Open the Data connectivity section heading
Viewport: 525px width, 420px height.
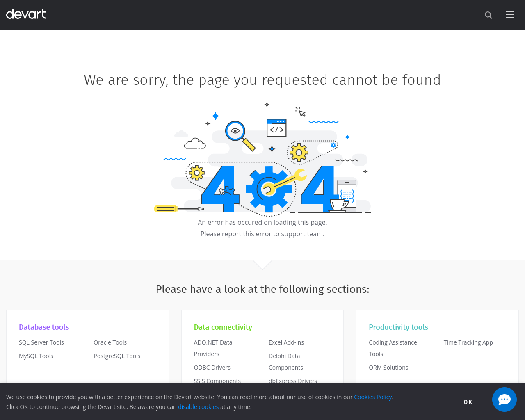223,327
